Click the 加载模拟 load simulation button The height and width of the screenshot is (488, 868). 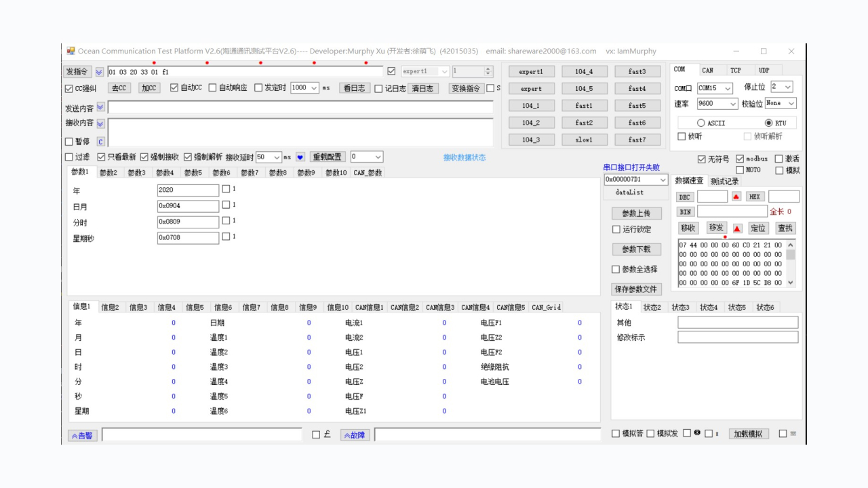pos(748,434)
